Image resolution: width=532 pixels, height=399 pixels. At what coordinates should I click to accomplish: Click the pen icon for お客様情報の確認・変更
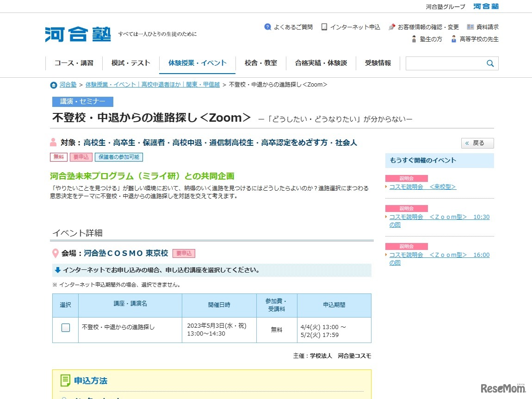click(391, 27)
